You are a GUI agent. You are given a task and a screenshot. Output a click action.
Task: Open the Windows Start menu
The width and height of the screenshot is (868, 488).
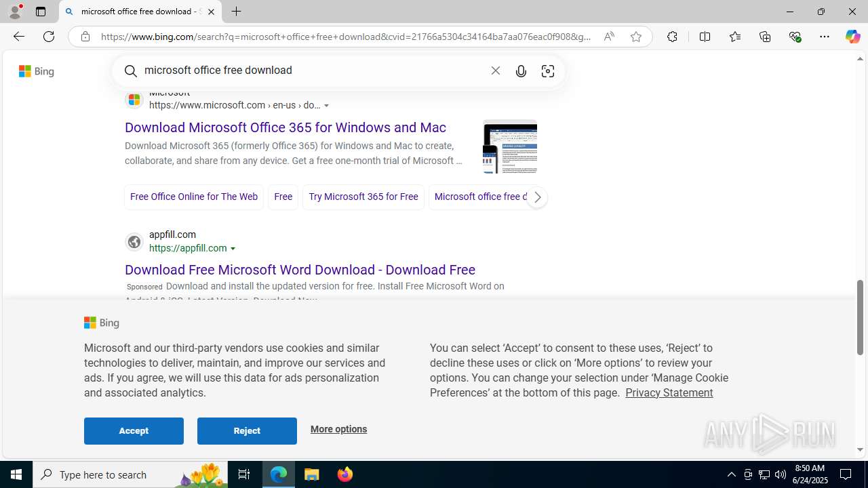click(16, 474)
